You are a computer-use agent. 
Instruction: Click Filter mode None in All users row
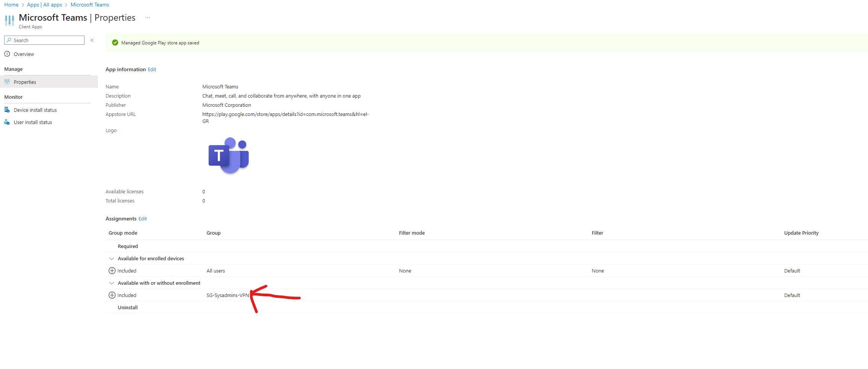coord(405,271)
